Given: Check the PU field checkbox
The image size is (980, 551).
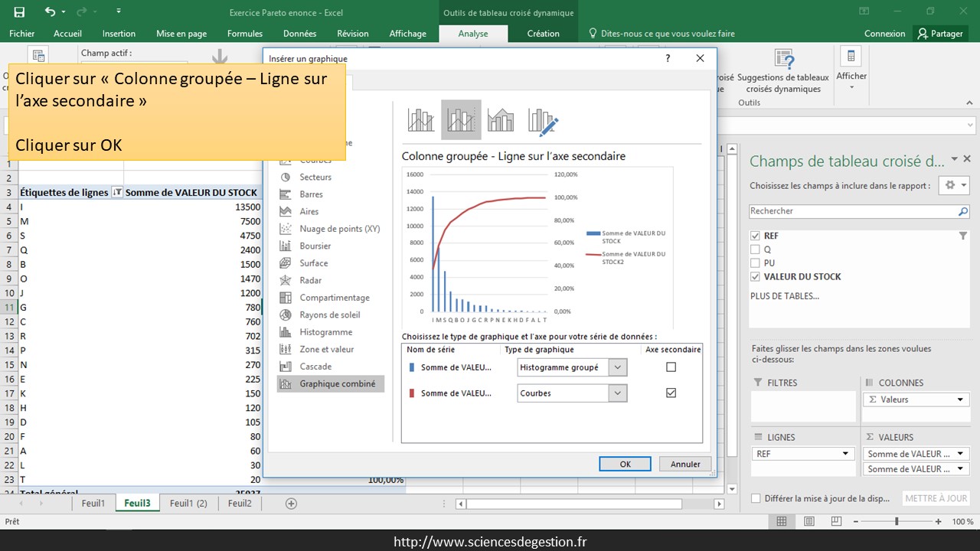Looking at the screenshot, I should (756, 262).
